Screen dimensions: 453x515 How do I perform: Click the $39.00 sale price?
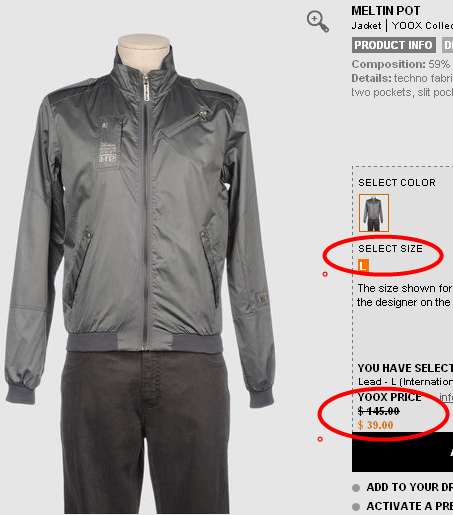(375, 425)
